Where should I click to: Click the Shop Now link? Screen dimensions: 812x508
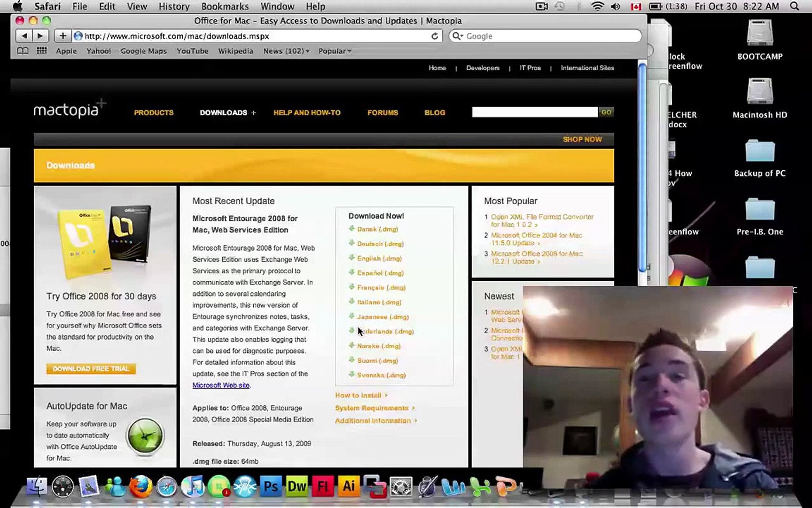point(582,139)
